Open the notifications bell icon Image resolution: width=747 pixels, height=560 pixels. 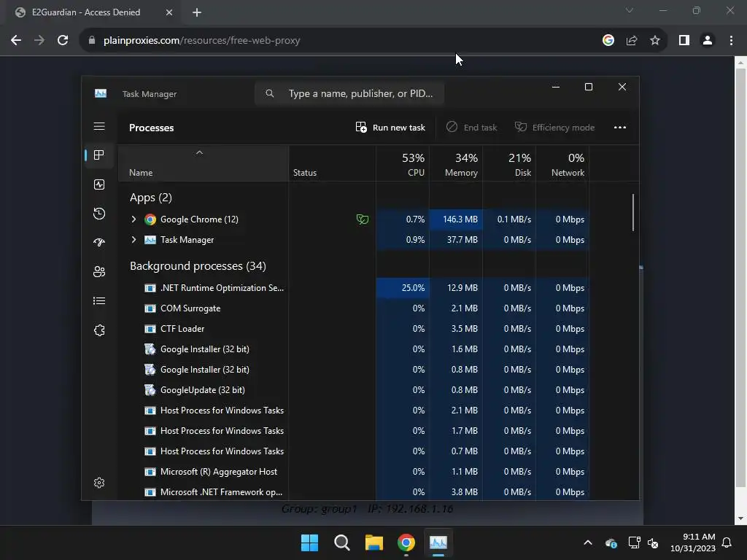(727, 542)
